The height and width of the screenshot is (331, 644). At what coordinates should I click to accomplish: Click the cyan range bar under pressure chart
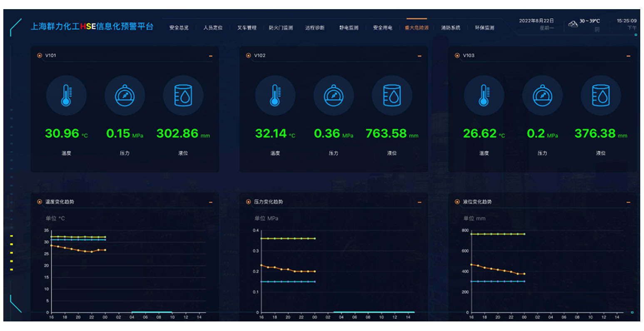coord(374,312)
